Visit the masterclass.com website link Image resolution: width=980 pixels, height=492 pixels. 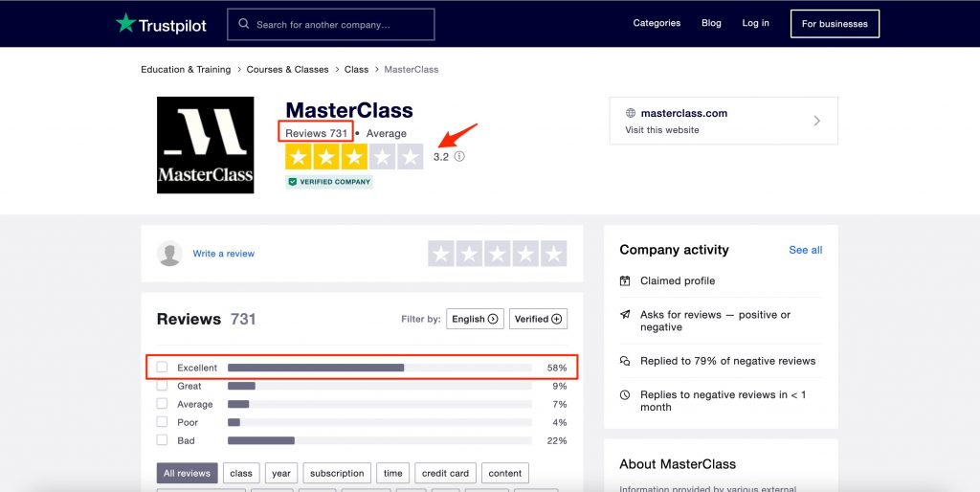point(724,121)
